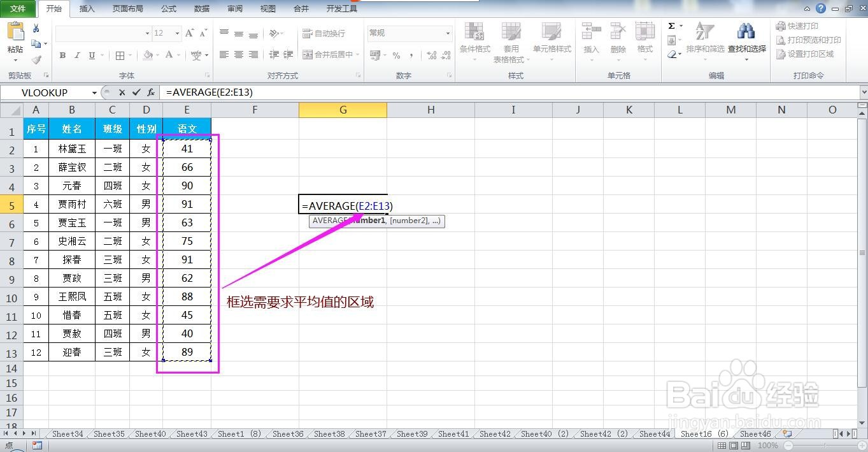Click the center text horizontally icon
This screenshot has width=868, height=452.
coord(239,55)
